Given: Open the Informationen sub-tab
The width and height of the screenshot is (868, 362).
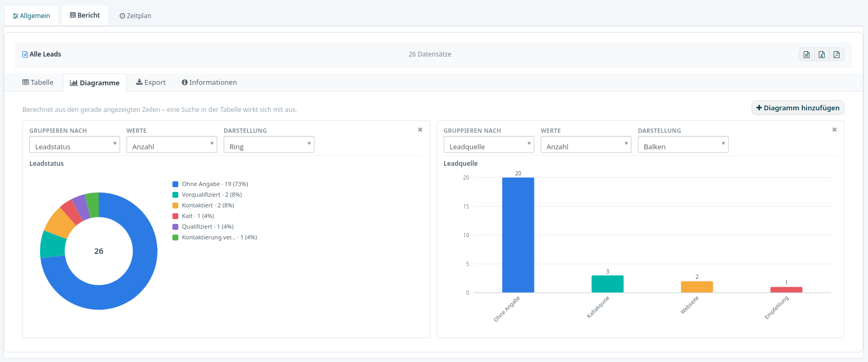Looking at the screenshot, I should coord(209,83).
